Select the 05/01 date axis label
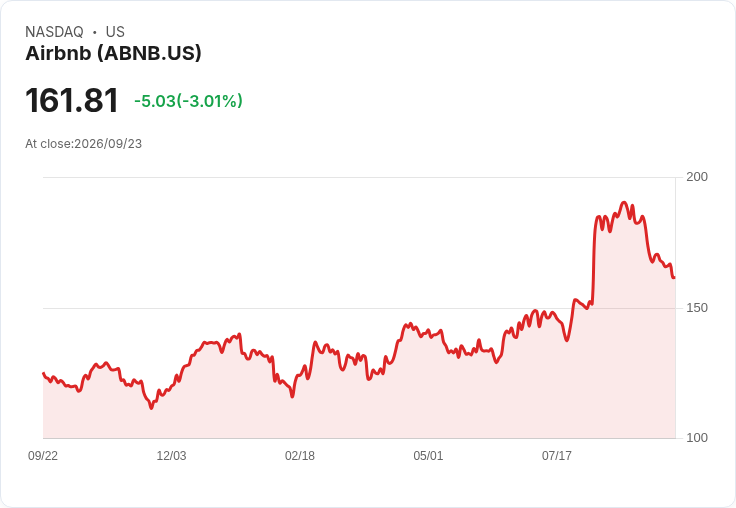Screen dimensions: 736x508 pyautogui.click(x=428, y=456)
